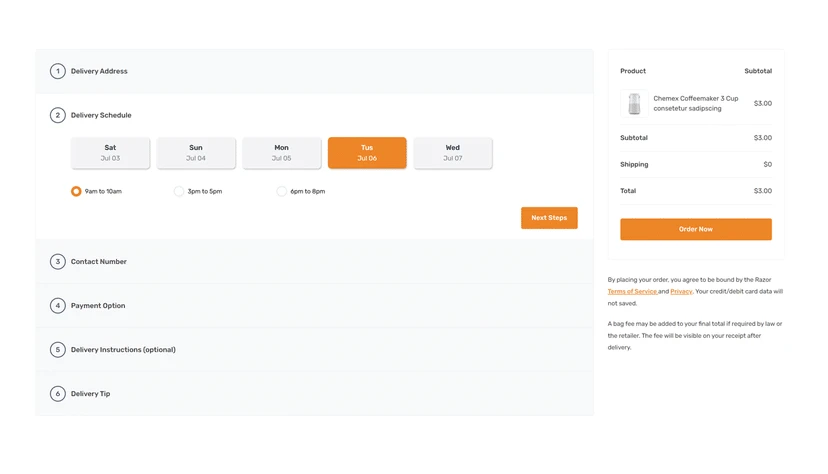Click the Chemex Coffeemaker product thumbnail

click(634, 103)
